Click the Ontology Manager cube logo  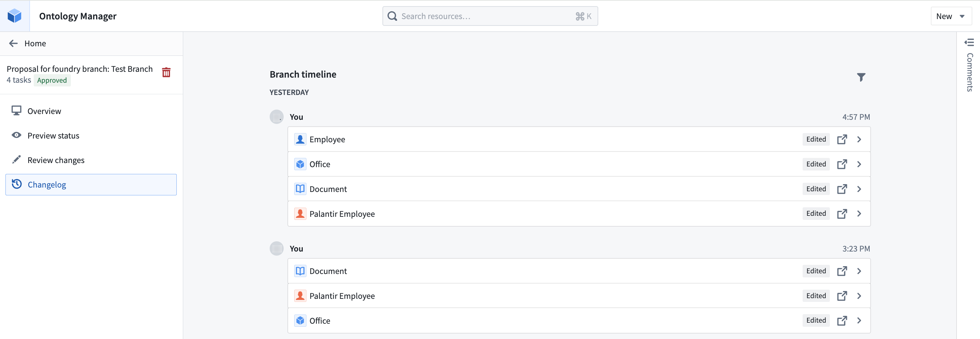[14, 16]
